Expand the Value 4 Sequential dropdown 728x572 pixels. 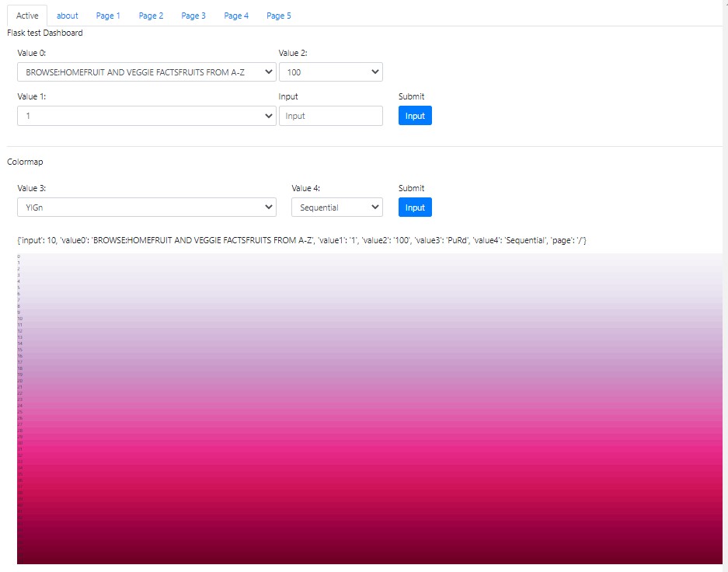(x=336, y=207)
